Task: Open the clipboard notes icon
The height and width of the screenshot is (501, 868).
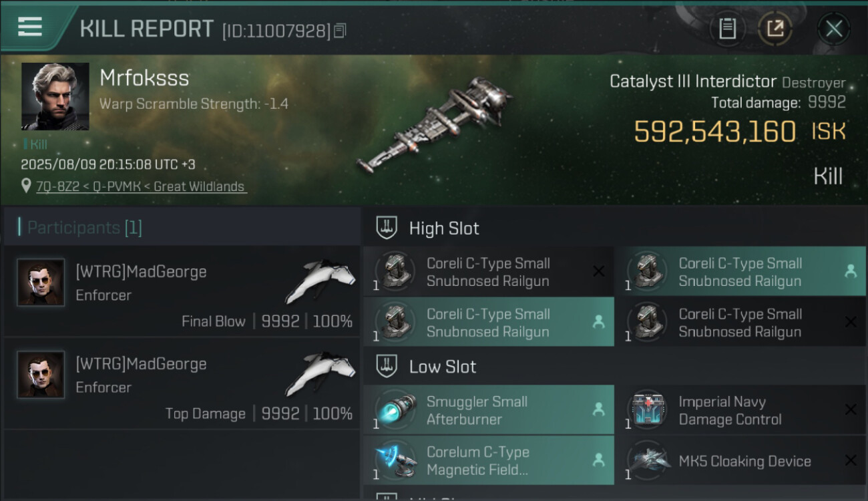Action: coord(727,29)
